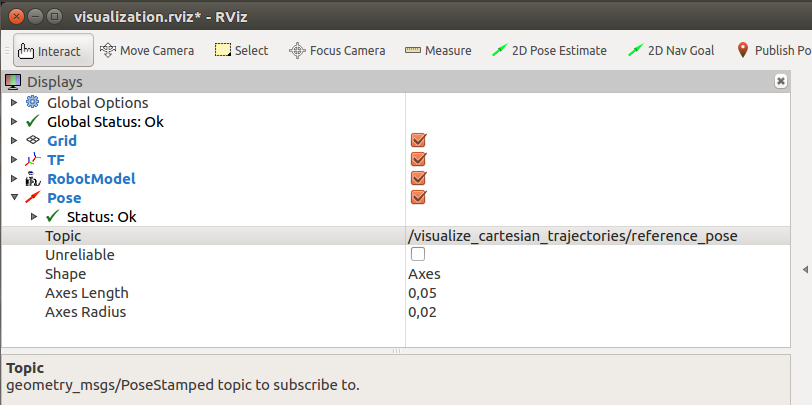Select the RobotModel display label
This screenshot has width=812, height=405.
point(91,179)
